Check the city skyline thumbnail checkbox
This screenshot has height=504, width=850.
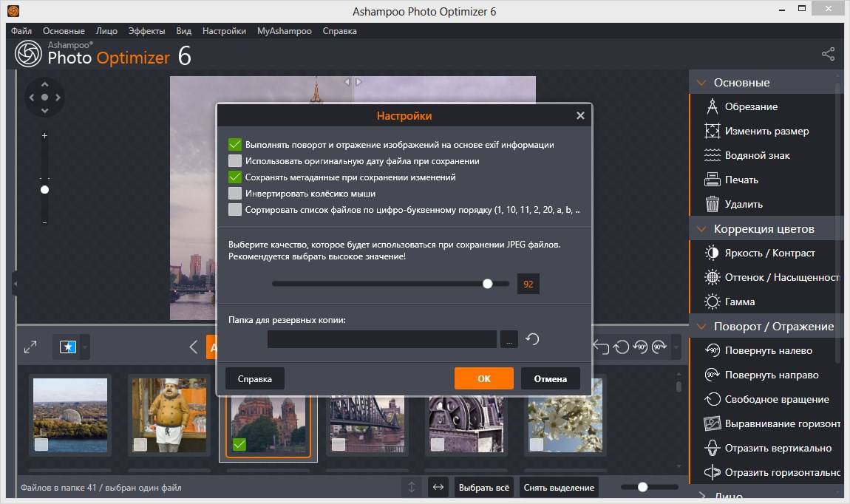pyautogui.click(x=41, y=444)
